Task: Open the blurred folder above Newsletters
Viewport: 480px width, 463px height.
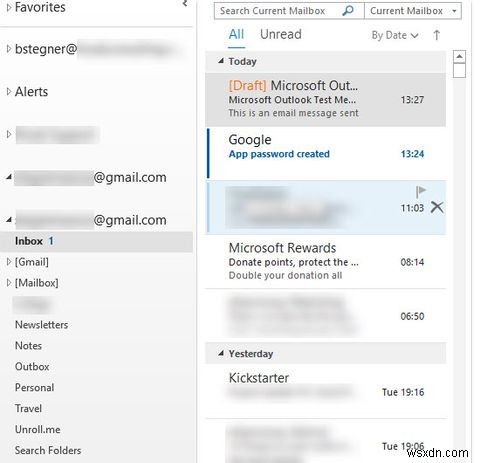Action: (x=32, y=305)
